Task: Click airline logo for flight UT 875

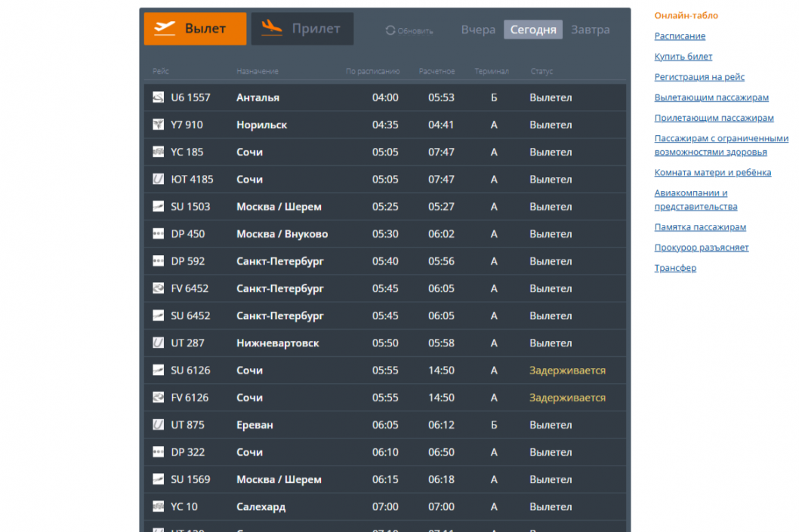Action: (159, 425)
